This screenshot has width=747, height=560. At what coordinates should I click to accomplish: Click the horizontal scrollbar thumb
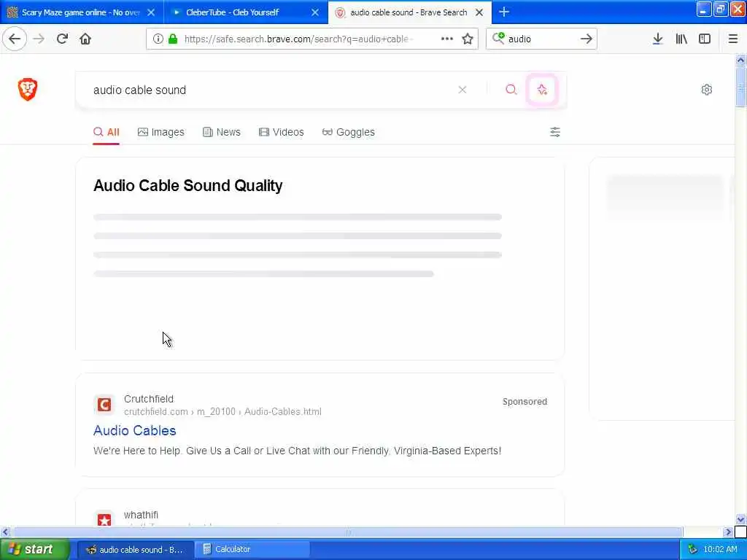pyautogui.click(x=348, y=532)
